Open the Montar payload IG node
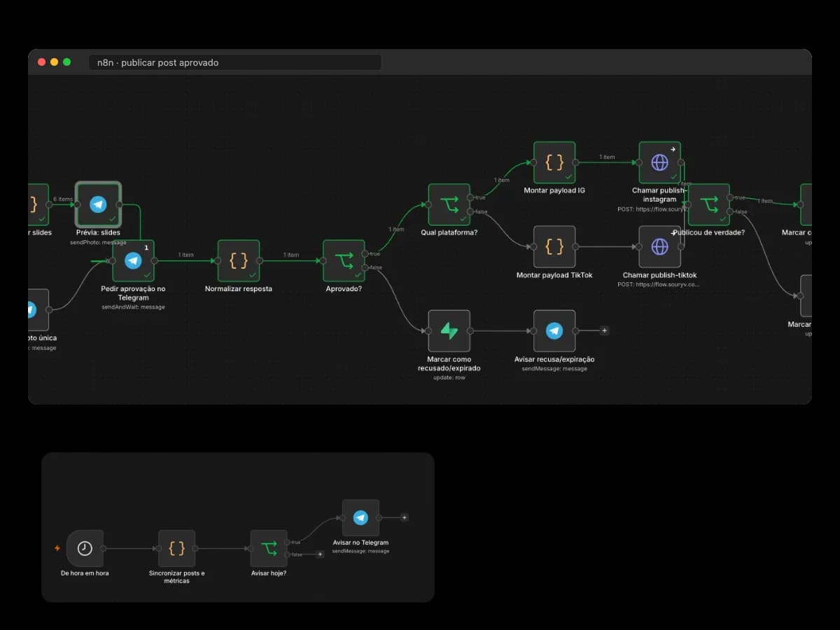840x630 pixels. point(554,162)
